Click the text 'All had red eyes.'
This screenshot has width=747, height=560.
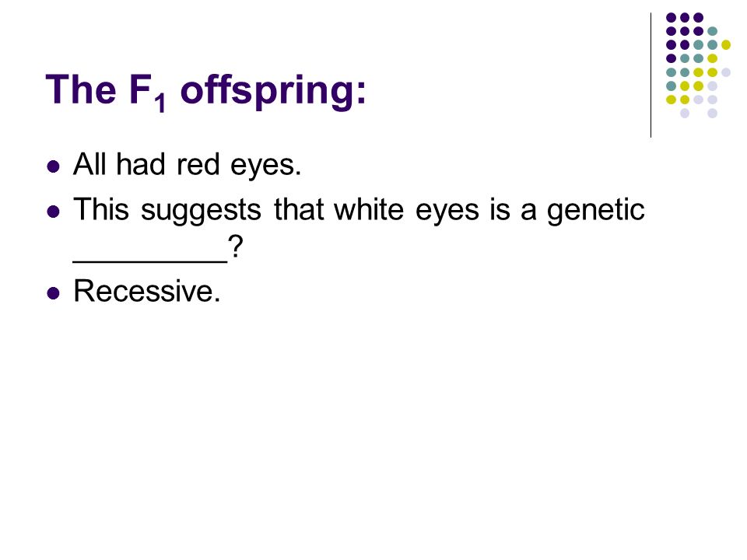(188, 165)
